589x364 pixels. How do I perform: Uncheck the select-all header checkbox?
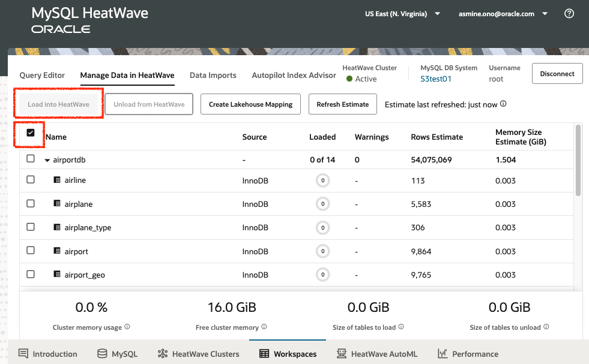pos(31,133)
